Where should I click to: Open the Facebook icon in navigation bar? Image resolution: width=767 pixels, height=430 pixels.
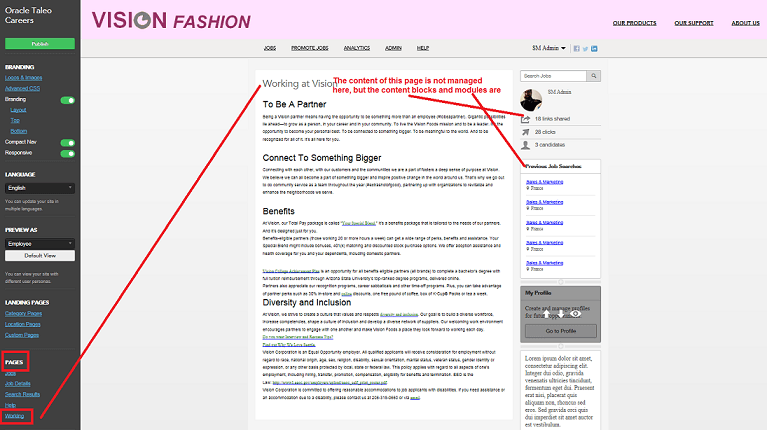(577, 48)
